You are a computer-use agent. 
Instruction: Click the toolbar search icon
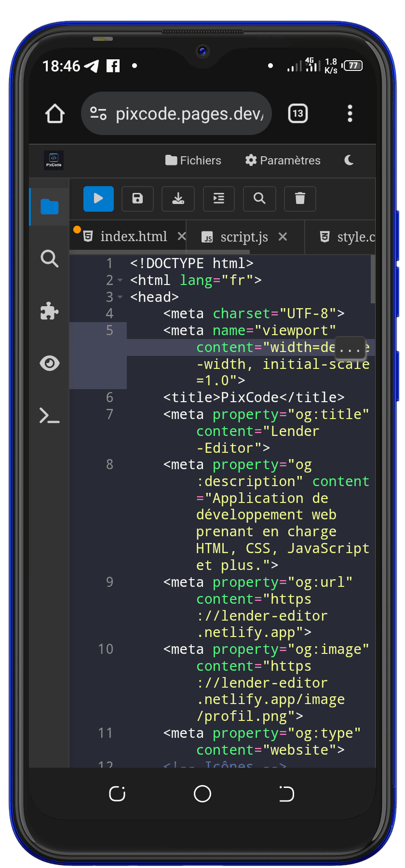click(259, 199)
